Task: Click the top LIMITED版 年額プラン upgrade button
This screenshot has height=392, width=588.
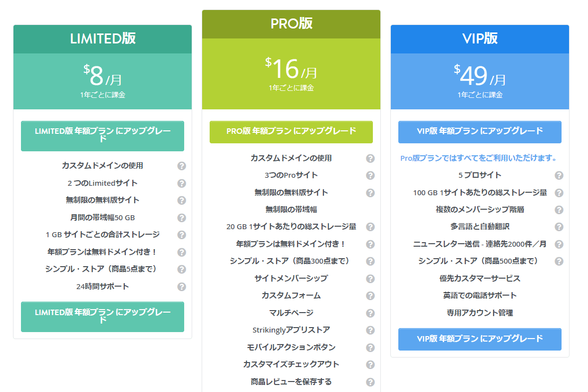Action: [x=102, y=136]
